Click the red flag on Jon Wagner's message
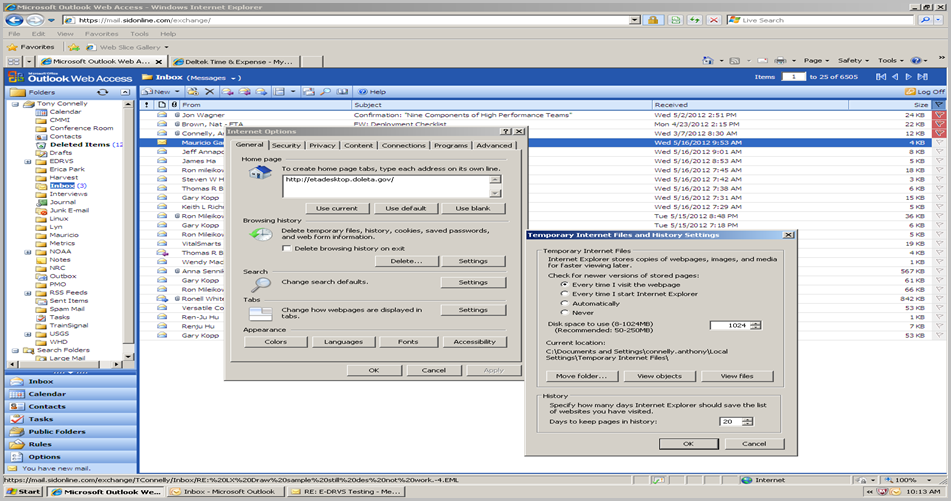This screenshot has width=951, height=501. 939,115
